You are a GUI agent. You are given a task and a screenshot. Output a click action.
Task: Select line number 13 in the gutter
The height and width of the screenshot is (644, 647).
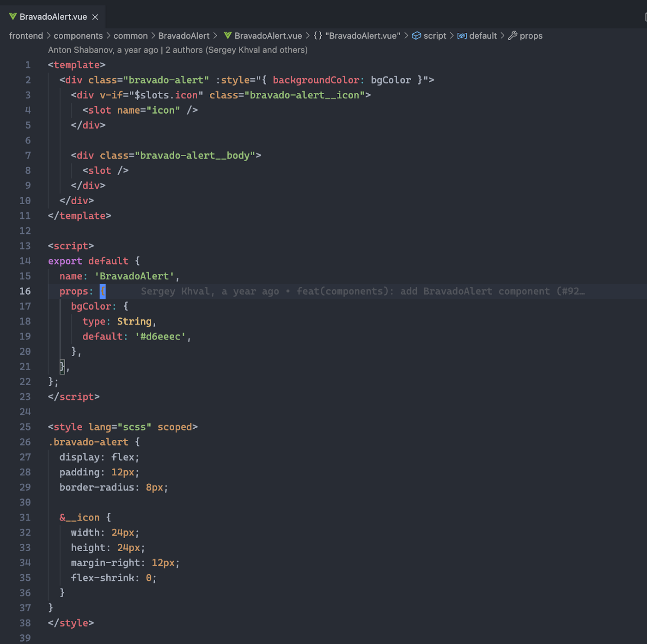[x=25, y=246]
